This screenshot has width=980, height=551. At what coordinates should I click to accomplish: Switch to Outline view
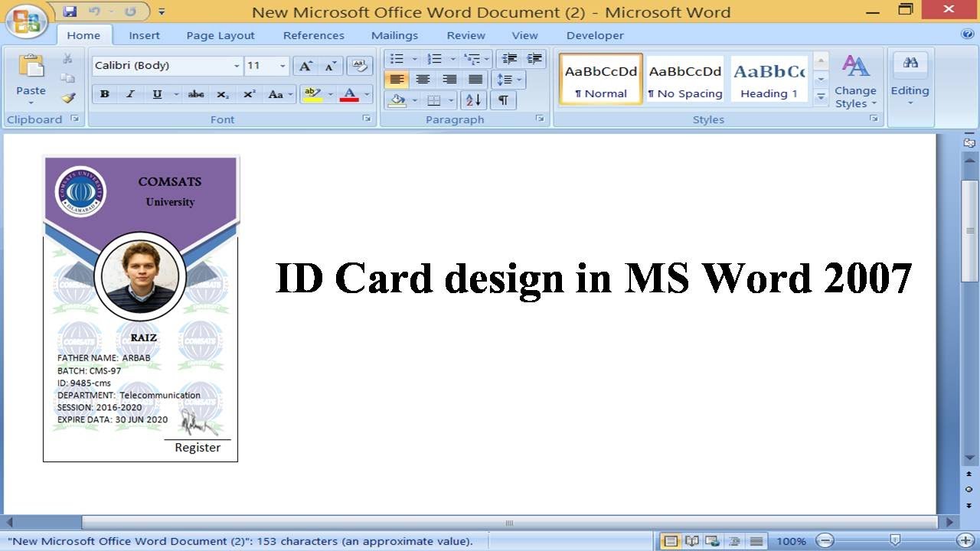click(x=734, y=541)
